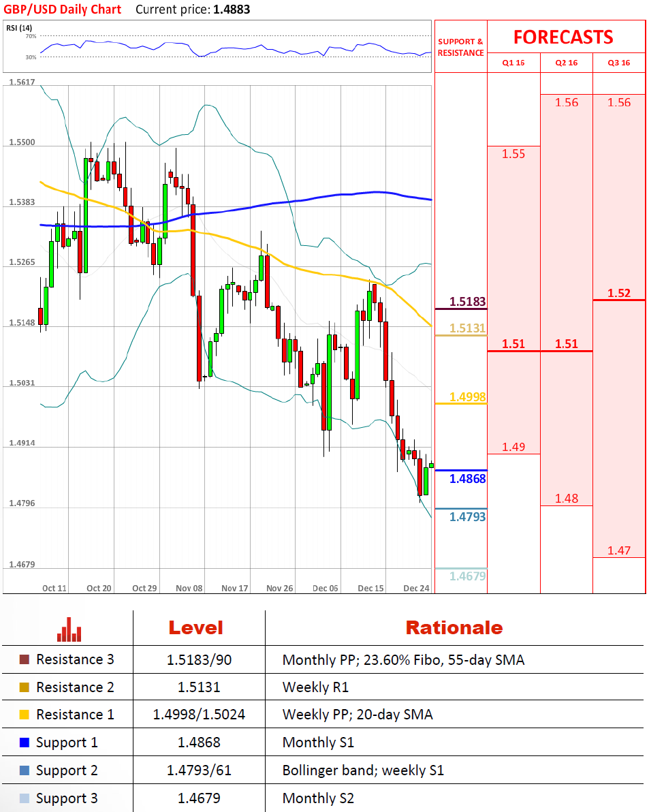Click the rationale Monthly S2
649x812 pixels.
[x=318, y=798]
